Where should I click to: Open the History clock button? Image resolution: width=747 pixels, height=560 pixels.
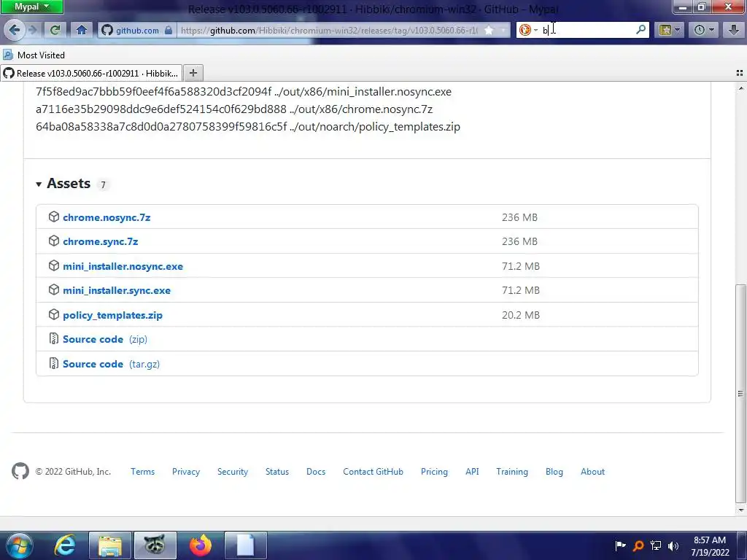coord(704,30)
